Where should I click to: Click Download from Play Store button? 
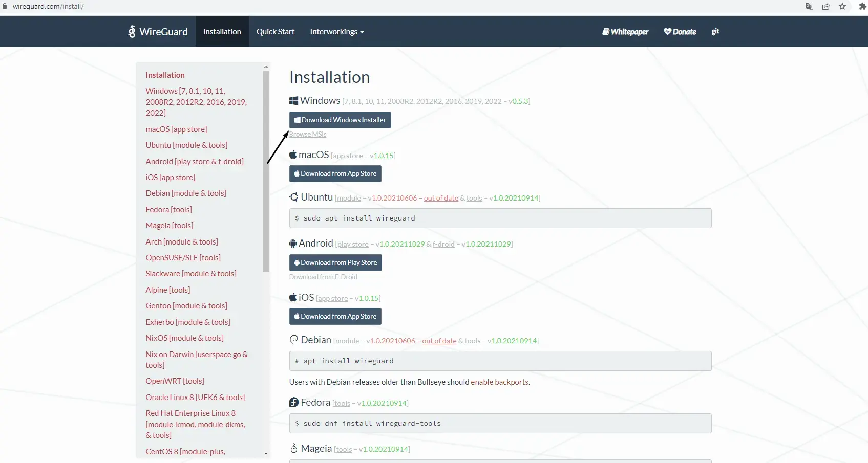click(x=335, y=262)
